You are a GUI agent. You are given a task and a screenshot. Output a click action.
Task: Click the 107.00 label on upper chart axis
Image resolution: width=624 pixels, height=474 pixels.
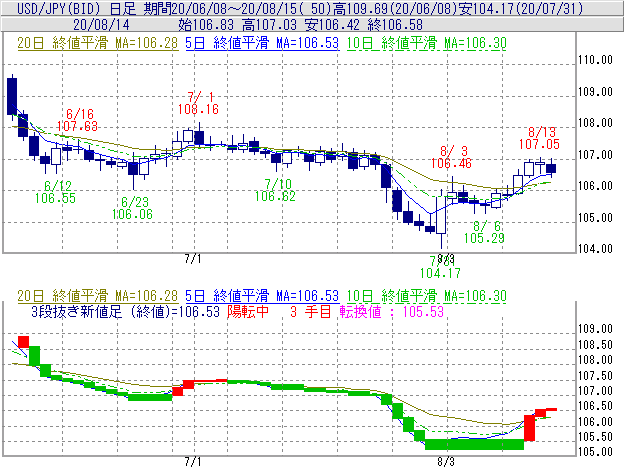595,154
